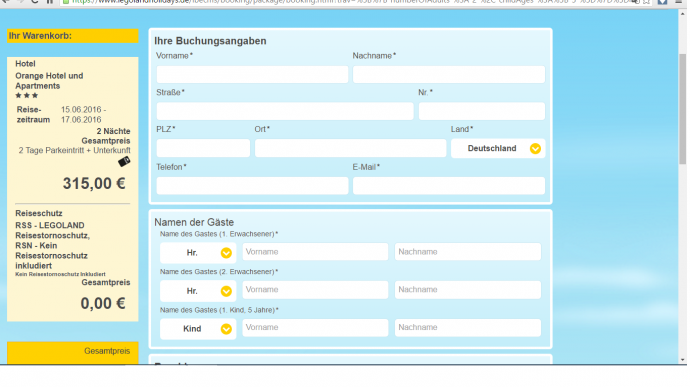This screenshot has width=690, height=387.
Task: Open the Kind dropdown for 1. Kind
Action: pos(198,329)
